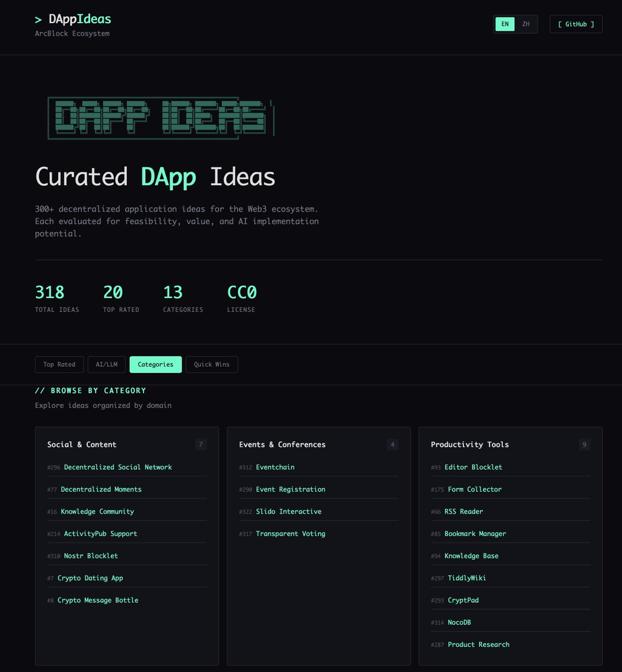Open ActivityPub Support idea

click(x=100, y=534)
